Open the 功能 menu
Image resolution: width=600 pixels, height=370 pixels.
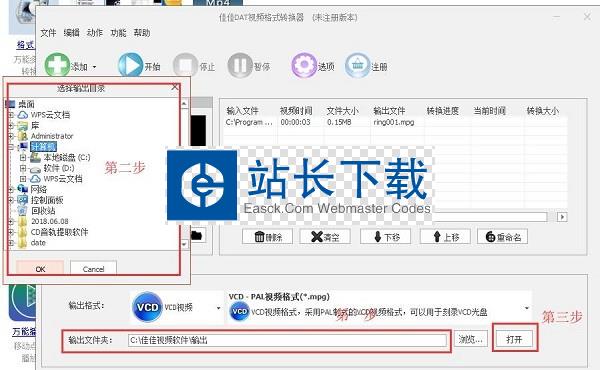click(118, 33)
